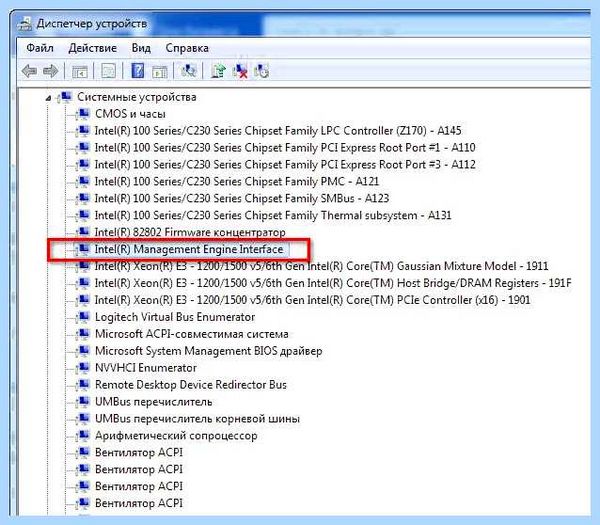Select PCI Express Root Port #3 - A112
The width and height of the screenshot is (600, 525).
(285, 165)
